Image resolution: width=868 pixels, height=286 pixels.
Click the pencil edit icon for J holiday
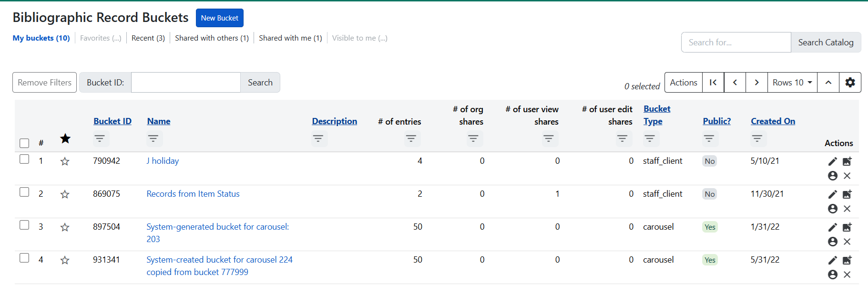pos(832,161)
